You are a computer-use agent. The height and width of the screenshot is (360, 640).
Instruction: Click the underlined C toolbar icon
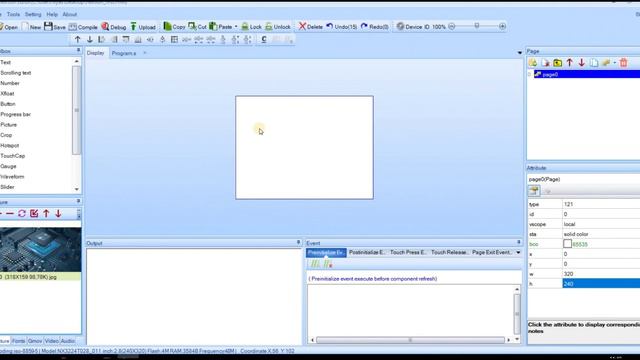point(264,39)
